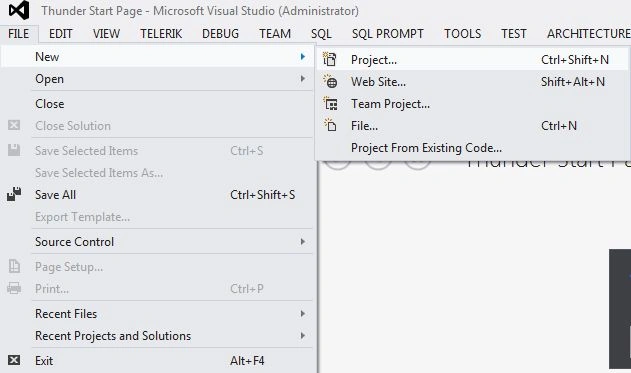631x373 pixels.
Task: Expand the Recent Files submenu arrow
Action: (x=303, y=313)
